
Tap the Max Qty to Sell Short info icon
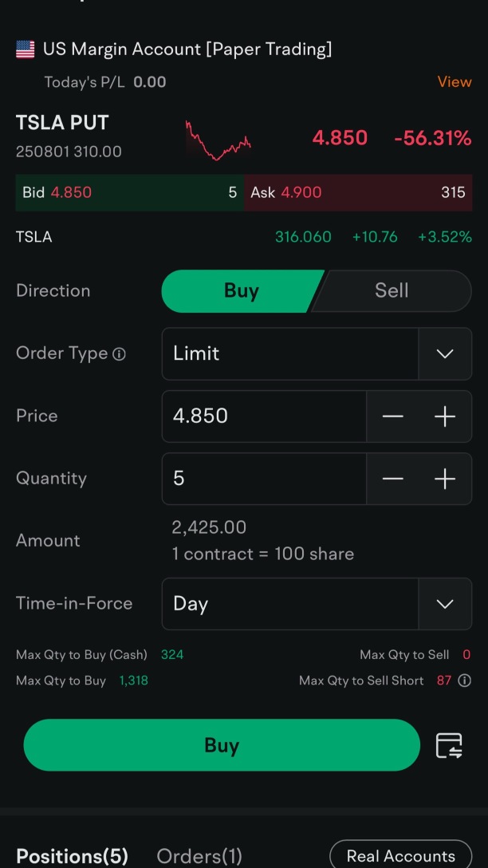[x=465, y=681]
